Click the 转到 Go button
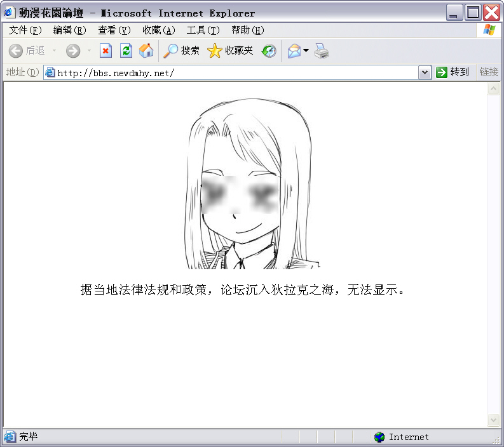This screenshot has height=447, width=504. click(x=453, y=72)
